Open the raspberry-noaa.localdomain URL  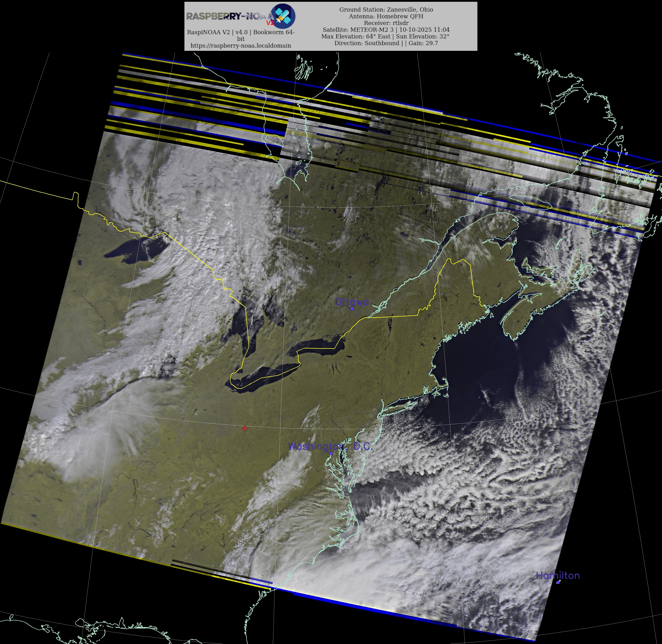coord(241,45)
